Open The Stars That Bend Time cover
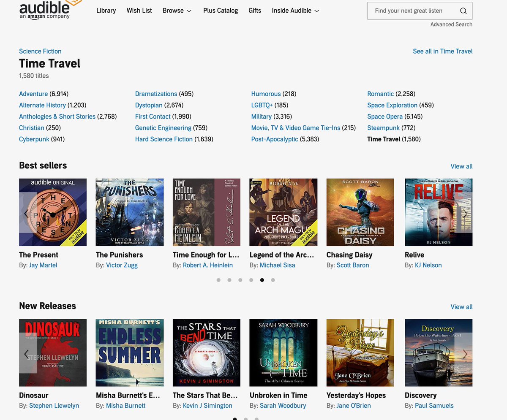The image size is (507, 420). coord(207,353)
